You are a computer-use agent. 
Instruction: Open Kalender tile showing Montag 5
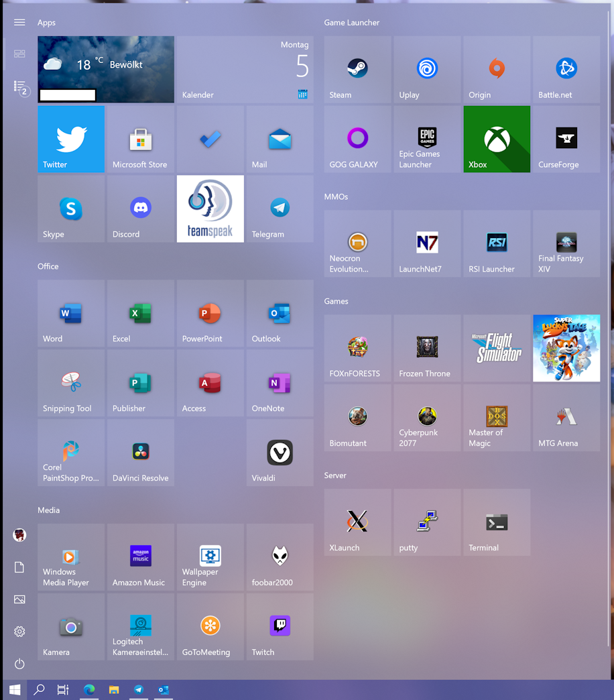245,69
